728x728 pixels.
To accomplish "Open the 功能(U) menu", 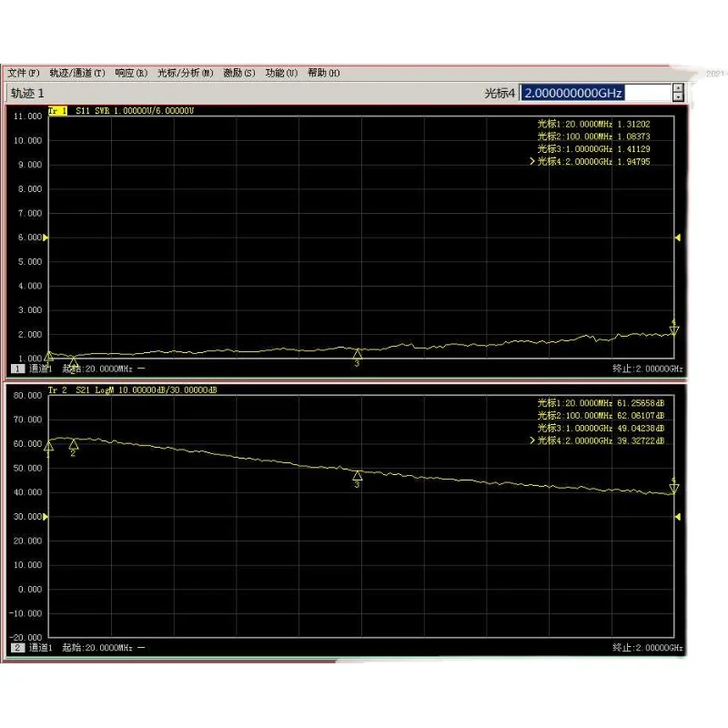I will (281, 73).
